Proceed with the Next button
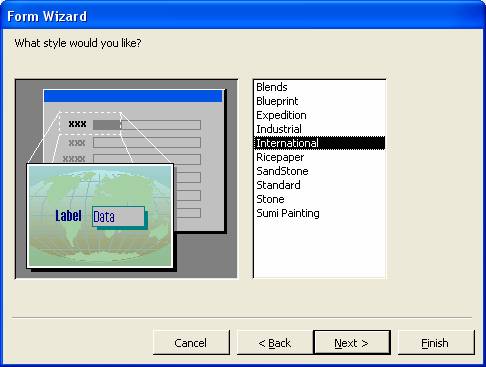 [352, 342]
